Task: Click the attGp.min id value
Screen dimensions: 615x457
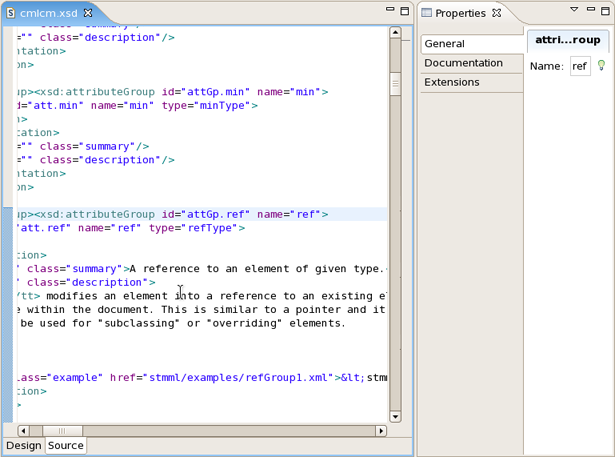Action: click(x=218, y=92)
